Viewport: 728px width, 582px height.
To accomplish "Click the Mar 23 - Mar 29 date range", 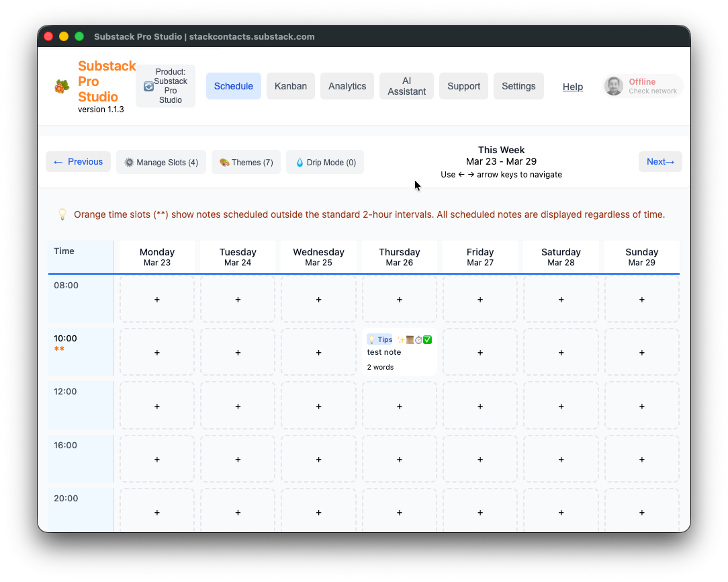I will click(502, 162).
